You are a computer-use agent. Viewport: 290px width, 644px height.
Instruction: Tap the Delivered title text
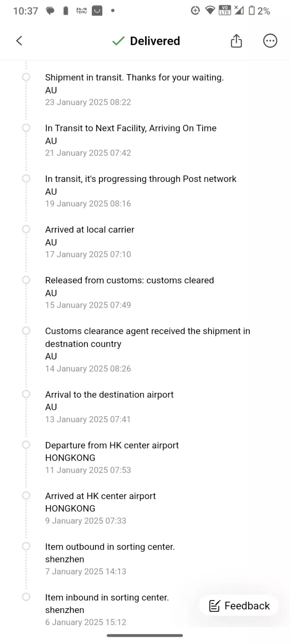pyautogui.click(x=155, y=41)
